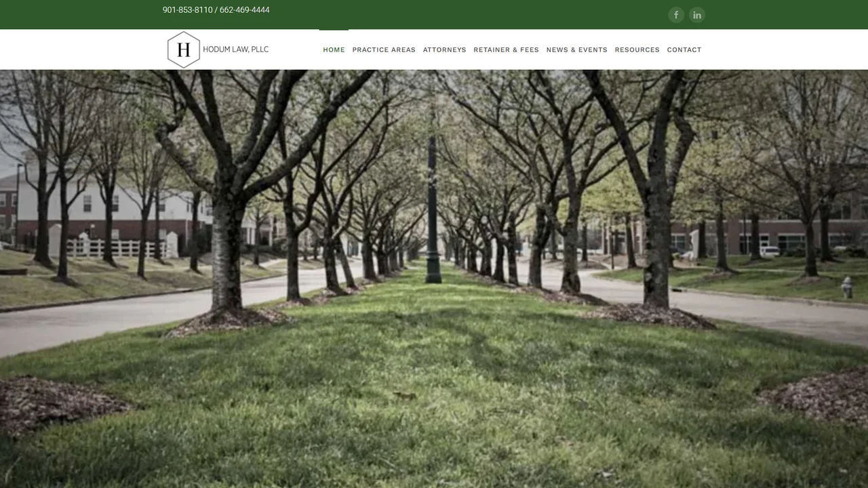Click the phone number 662-469-4444
The height and width of the screenshot is (488, 868).
click(245, 10)
